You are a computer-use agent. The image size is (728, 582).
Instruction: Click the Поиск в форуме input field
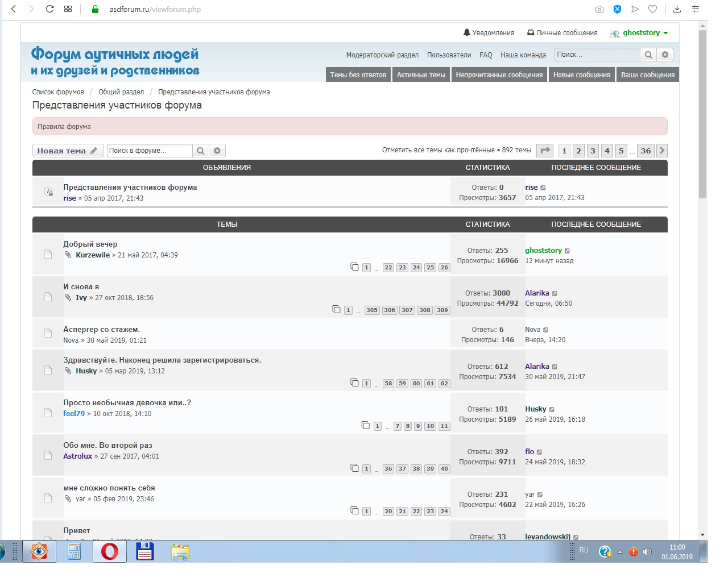point(149,151)
